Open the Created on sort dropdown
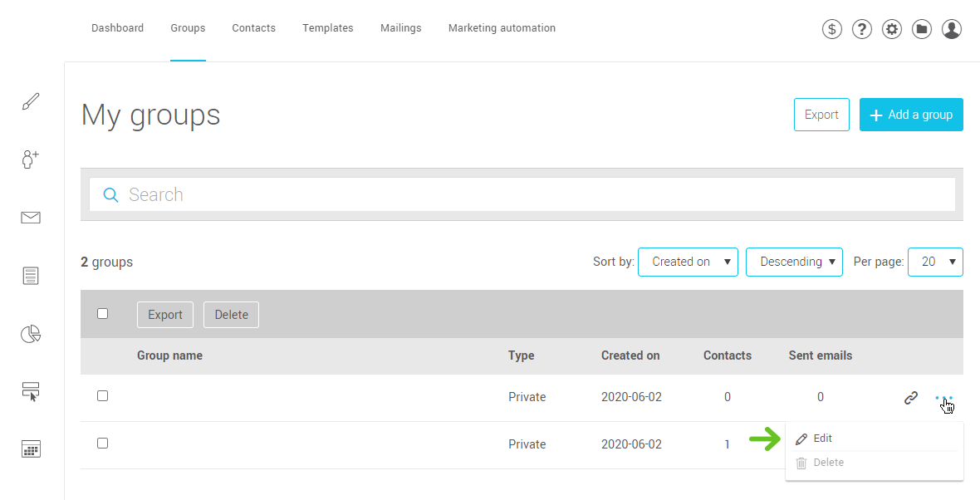Viewport: 980px width, 500px height. point(688,262)
